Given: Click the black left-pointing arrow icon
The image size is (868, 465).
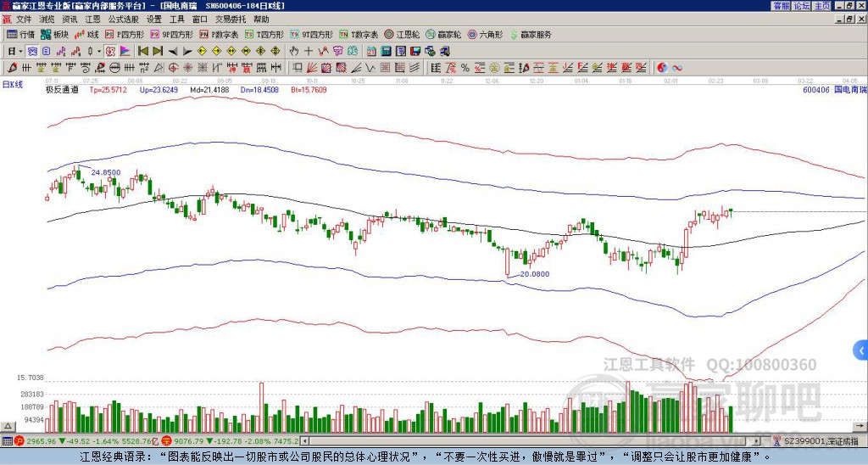Looking at the screenshot, I should 173,51.
